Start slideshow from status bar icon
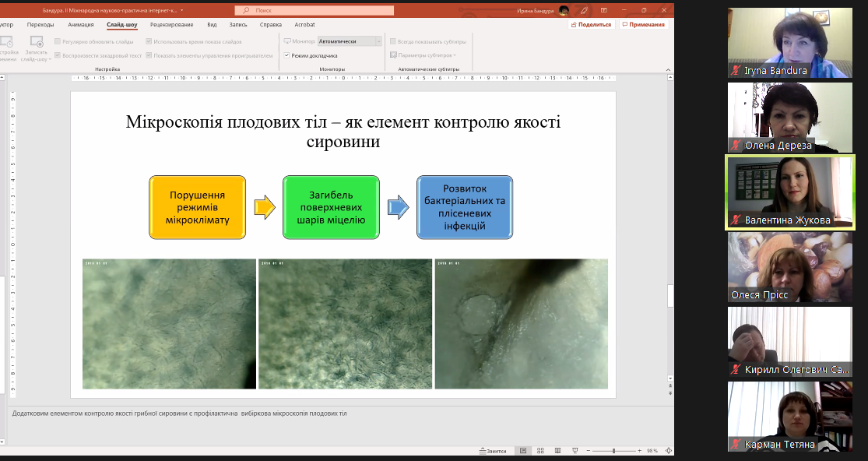 point(575,451)
